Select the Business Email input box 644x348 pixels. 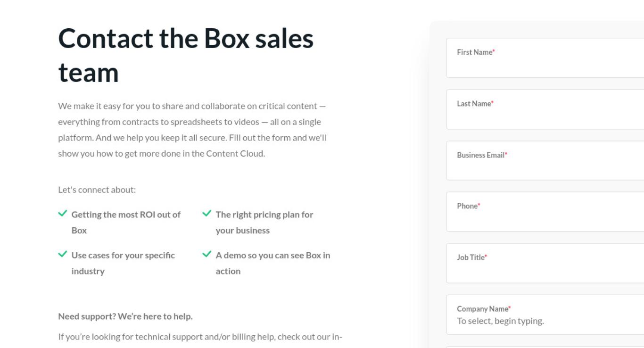(545, 160)
